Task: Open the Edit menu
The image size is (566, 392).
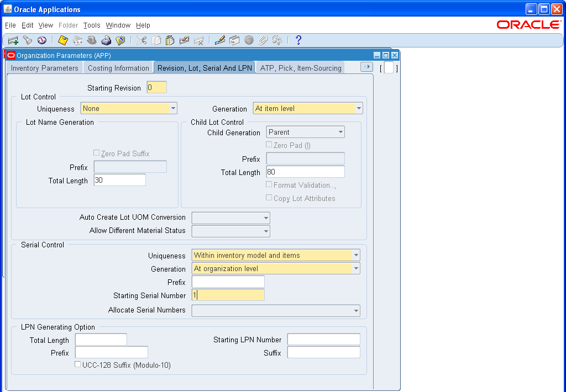Action: point(28,25)
